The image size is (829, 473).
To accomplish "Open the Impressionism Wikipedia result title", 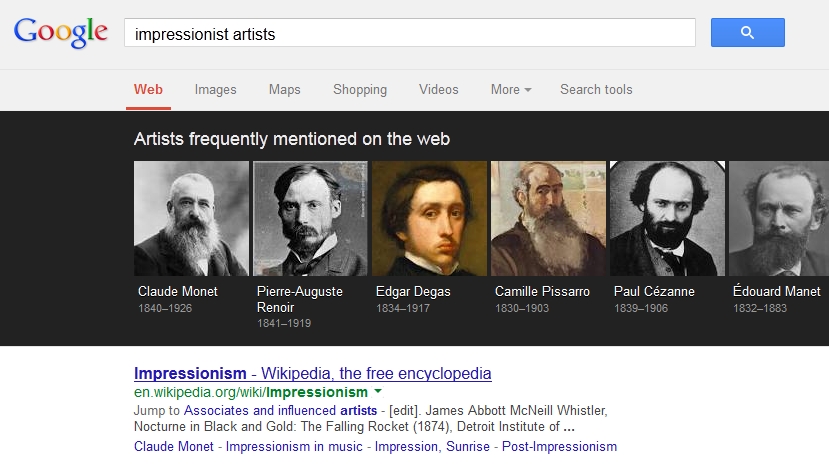I will tap(312, 374).
